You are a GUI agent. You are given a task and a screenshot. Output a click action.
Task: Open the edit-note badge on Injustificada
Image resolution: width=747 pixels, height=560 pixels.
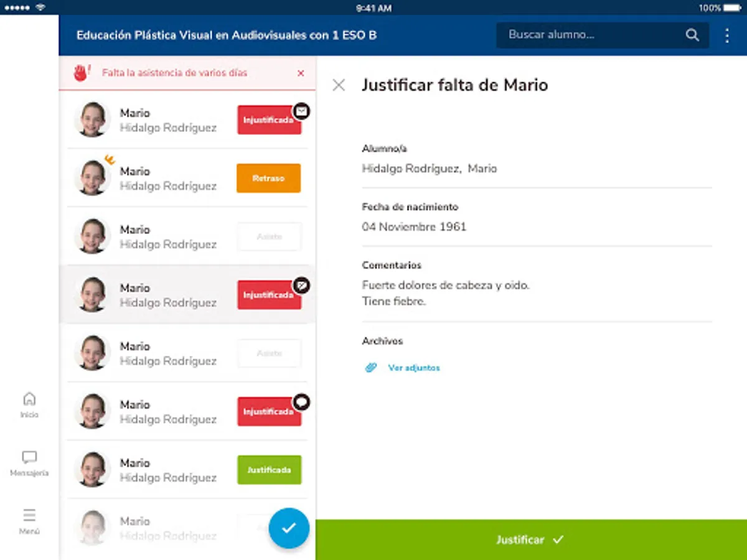pyautogui.click(x=301, y=286)
